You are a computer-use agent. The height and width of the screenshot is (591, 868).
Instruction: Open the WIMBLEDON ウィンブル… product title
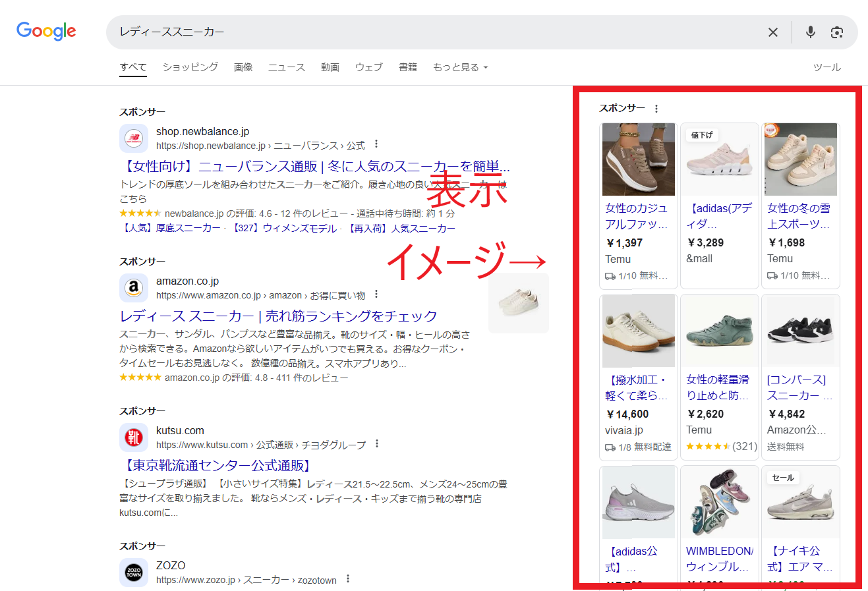coord(719,559)
